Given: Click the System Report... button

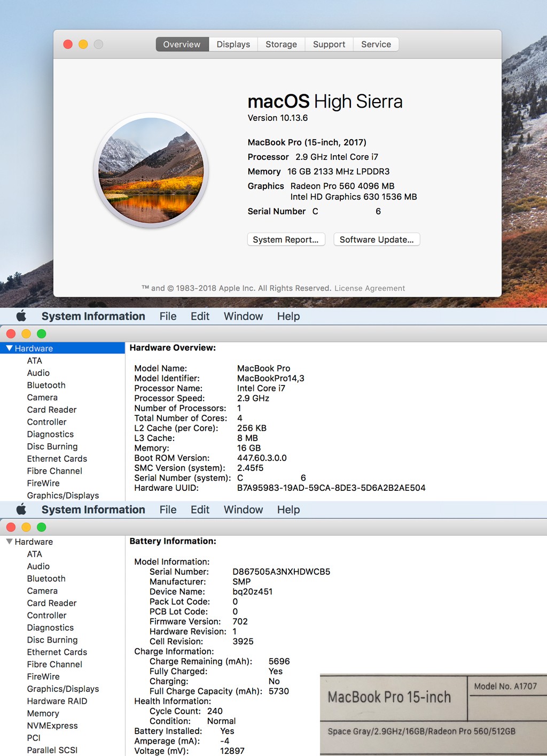Looking at the screenshot, I should [x=286, y=240].
